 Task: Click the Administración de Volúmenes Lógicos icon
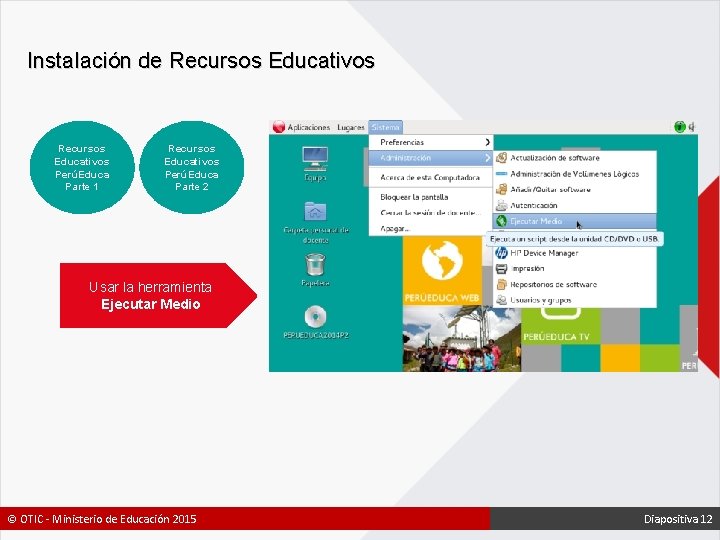[501, 174]
